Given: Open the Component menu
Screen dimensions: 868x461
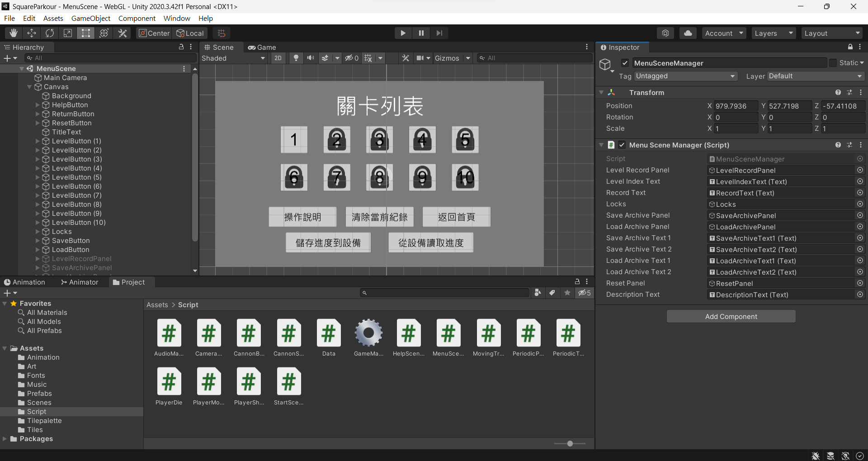Looking at the screenshot, I should [137, 18].
